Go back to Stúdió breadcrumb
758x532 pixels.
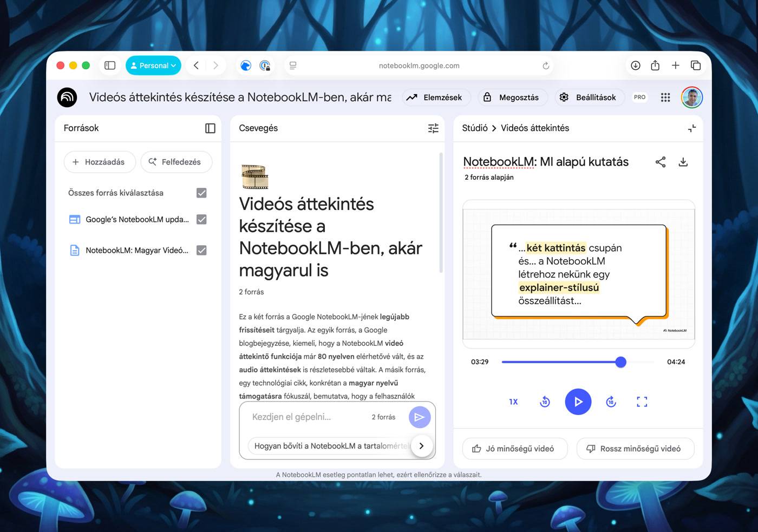(x=475, y=128)
